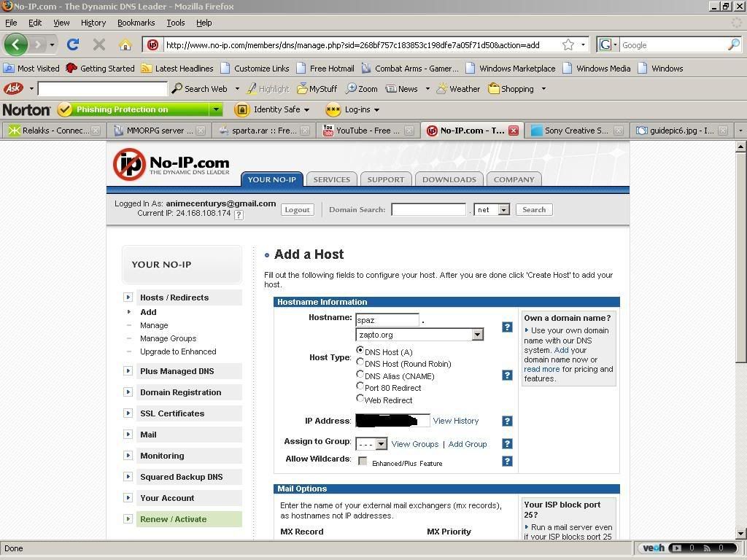Image resolution: width=747 pixels, height=560 pixels.
Task: Click the help icon beside Hostname field
Action: [x=508, y=327]
